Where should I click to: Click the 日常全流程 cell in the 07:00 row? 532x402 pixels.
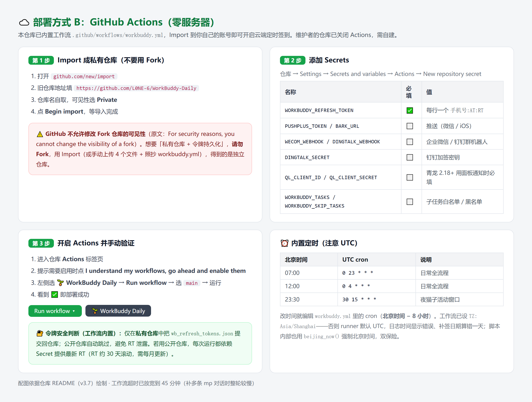[459, 273]
